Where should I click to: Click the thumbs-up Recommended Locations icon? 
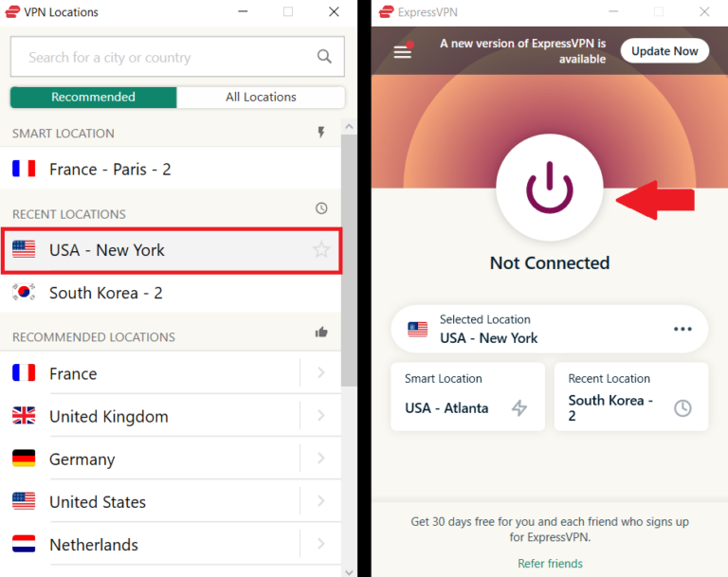tap(320, 333)
